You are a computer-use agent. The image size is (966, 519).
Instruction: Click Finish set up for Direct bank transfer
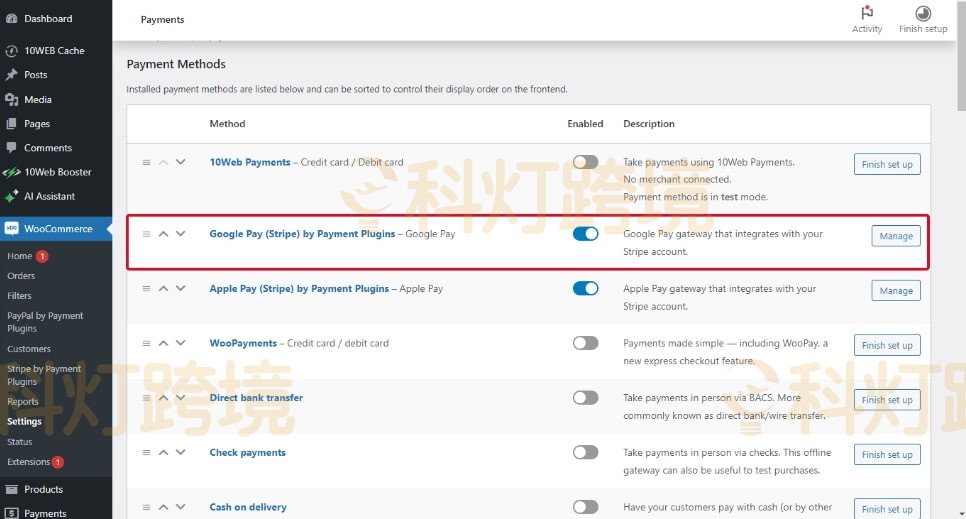tap(887, 400)
